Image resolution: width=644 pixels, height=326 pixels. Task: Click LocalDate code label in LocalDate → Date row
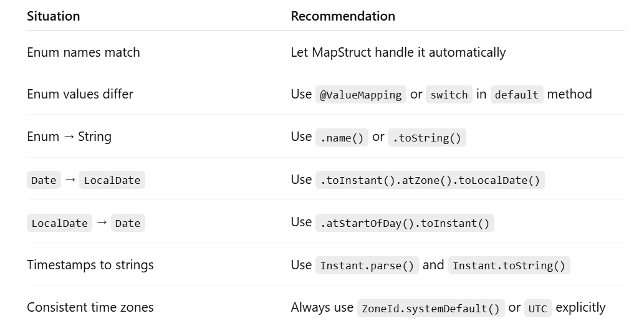(x=60, y=223)
